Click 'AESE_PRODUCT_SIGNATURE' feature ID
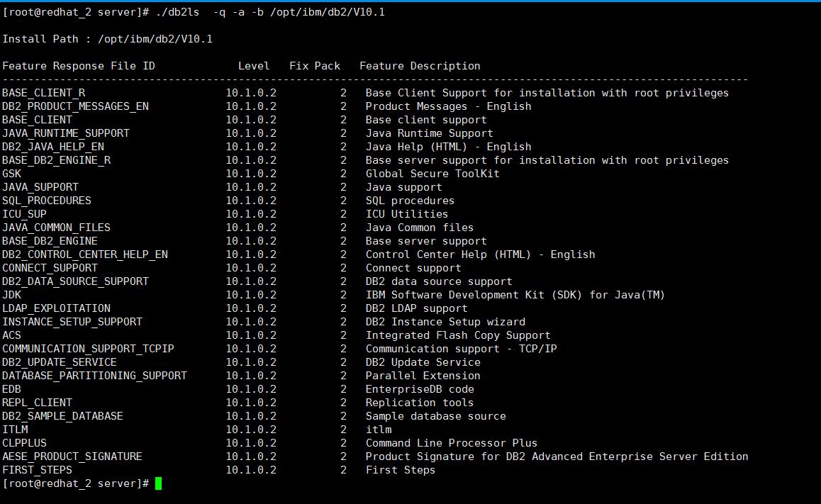The image size is (821, 504). (72, 457)
